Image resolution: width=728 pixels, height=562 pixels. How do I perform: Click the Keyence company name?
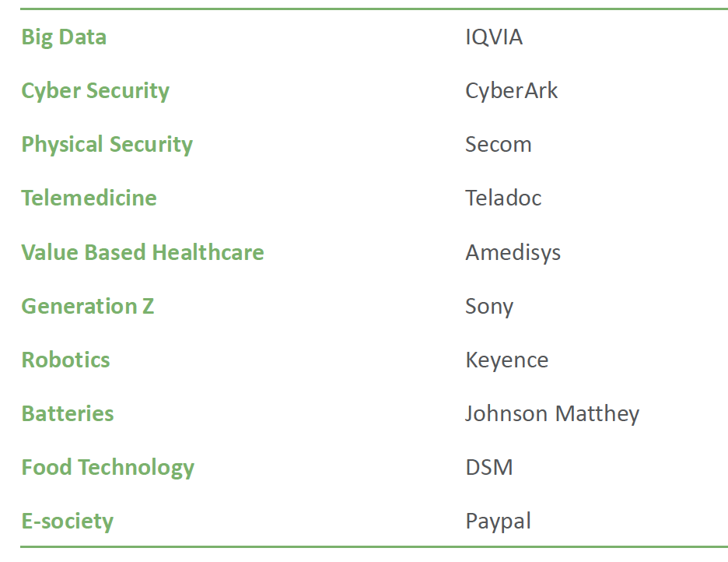tap(506, 360)
